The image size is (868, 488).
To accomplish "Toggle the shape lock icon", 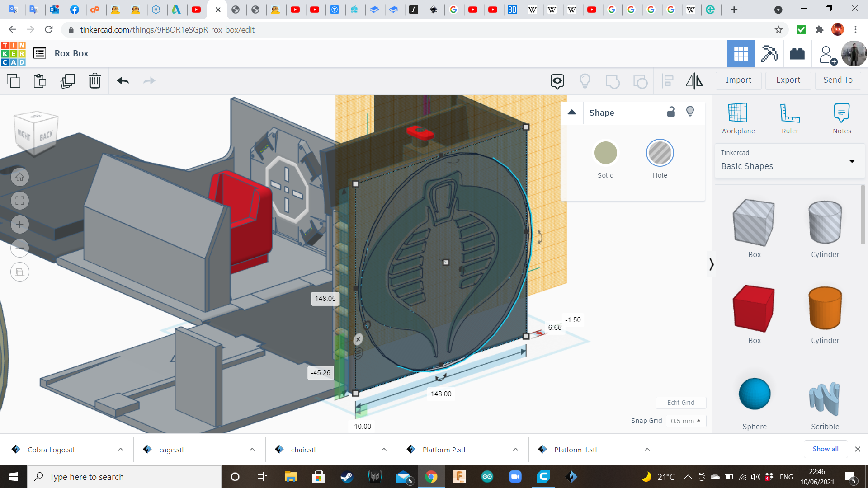I will [x=671, y=112].
